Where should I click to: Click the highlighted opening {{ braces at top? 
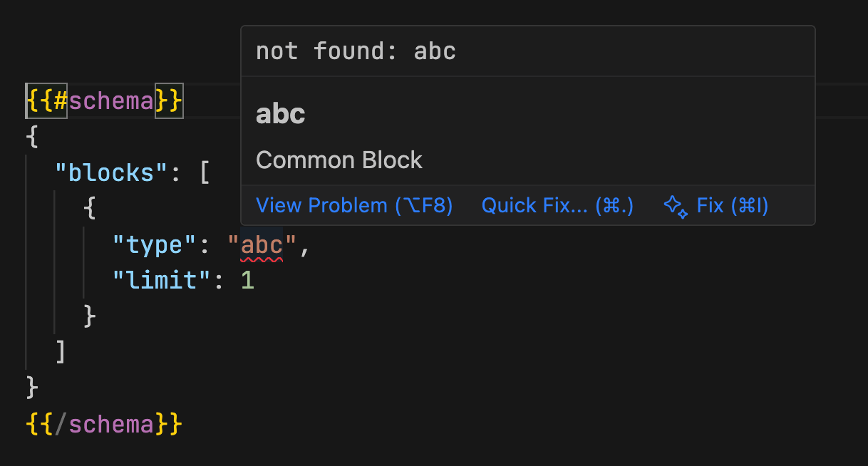click(39, 101)
